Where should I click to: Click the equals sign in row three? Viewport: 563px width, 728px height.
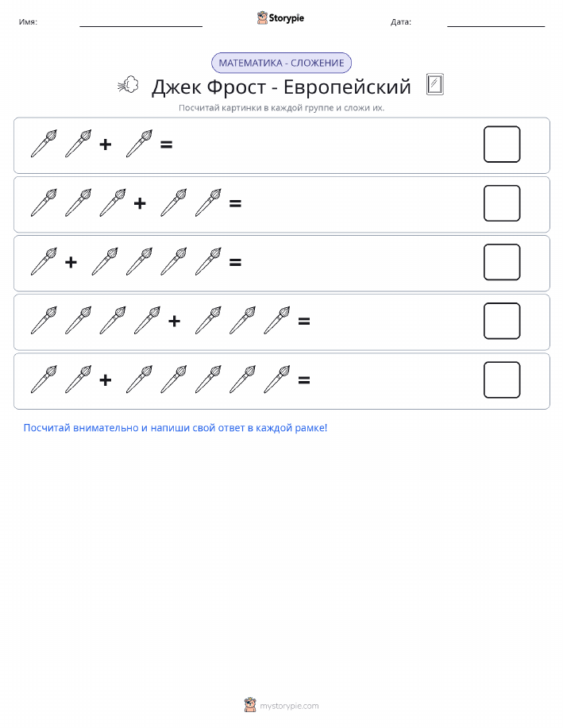[236, 262]
